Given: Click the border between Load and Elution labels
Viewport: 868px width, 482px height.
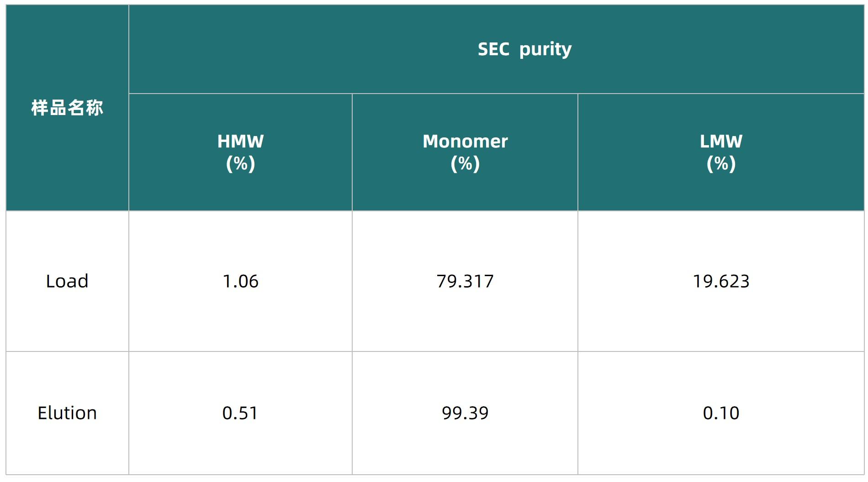Looking at the screenshot, I should (67, 351).
